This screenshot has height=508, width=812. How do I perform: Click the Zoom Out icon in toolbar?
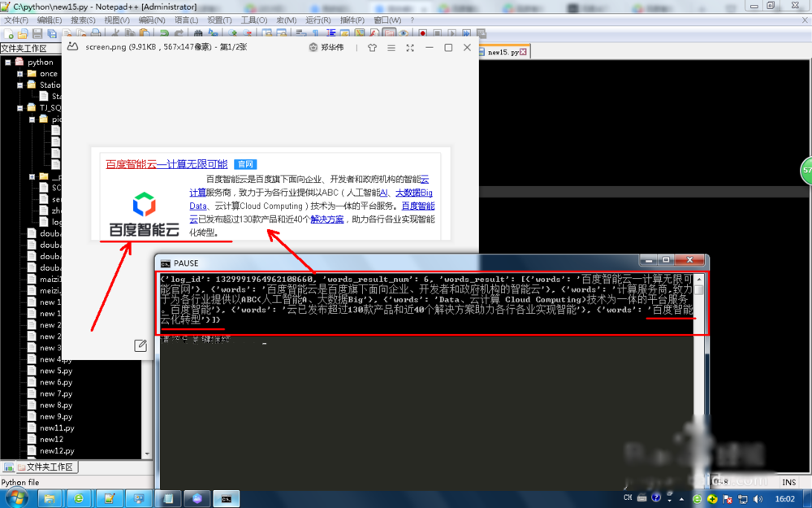tap(247, 33)
